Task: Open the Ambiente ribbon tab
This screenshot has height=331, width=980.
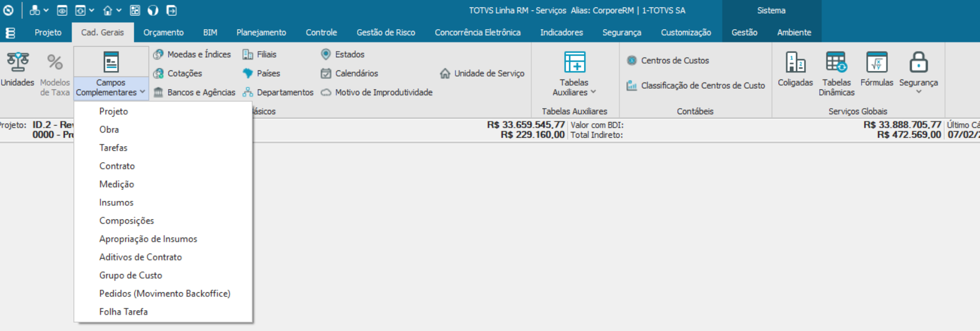Action: click(794, 33)
